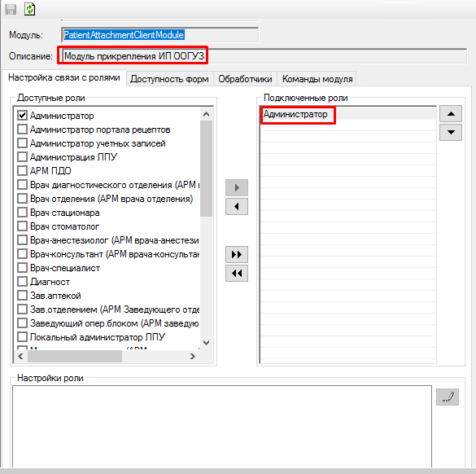Click the horizontal scrollbar right arrow

193,356
